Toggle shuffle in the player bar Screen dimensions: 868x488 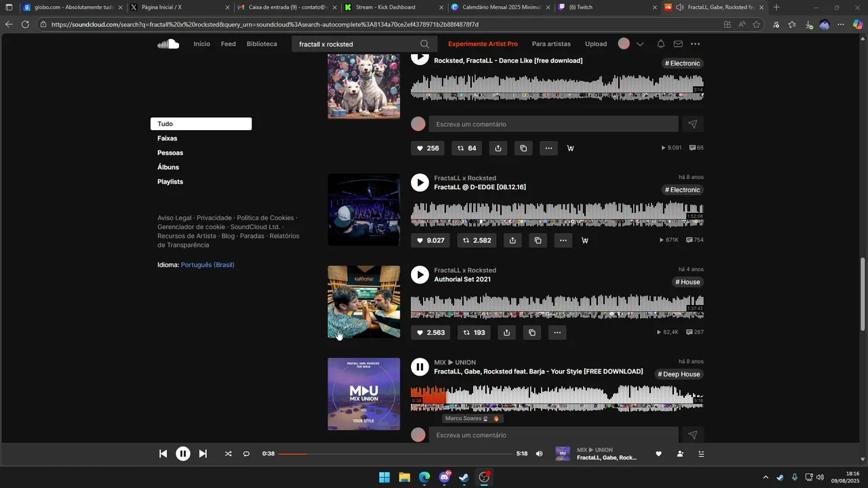click(x=228, y=454)
